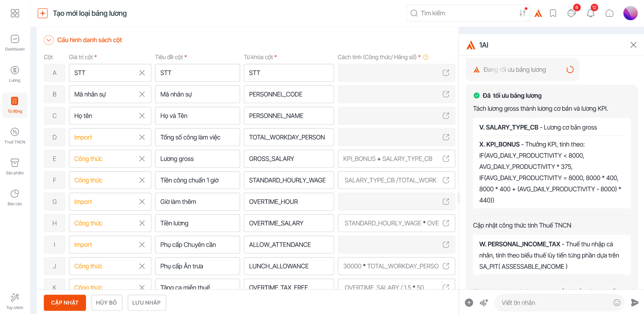This screenshot has height=314, width=644.
Task: Clear the Mã nhân sự column value
Action: pos(142,94)
